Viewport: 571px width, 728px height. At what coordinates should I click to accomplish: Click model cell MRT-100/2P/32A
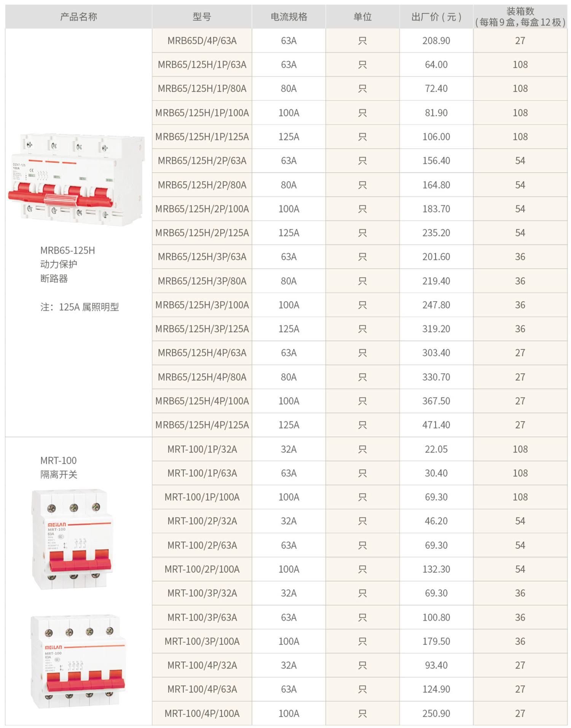(x=202, y=521)
